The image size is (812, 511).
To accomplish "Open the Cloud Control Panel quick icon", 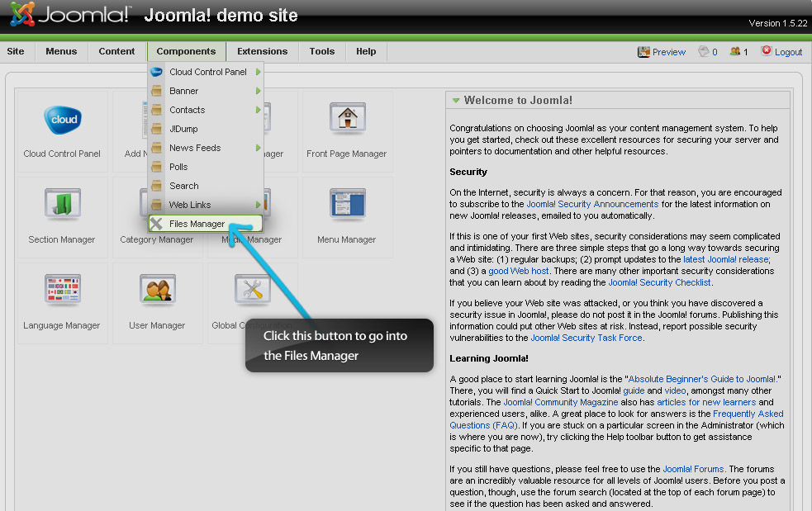I will pos(63,120).
